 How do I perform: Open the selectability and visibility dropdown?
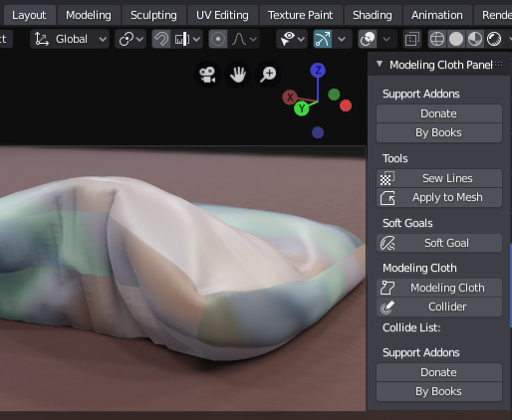click(292, 39)
